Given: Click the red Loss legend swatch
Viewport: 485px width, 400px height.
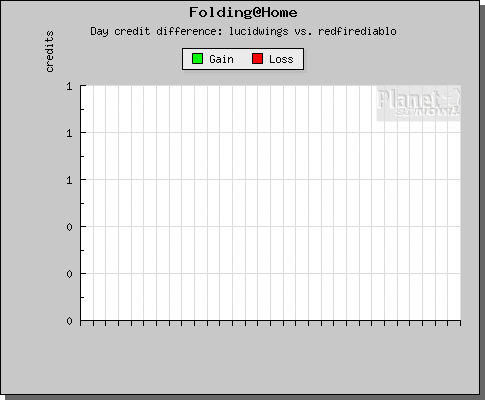Looking at the screenshot, I should point(257,59).
